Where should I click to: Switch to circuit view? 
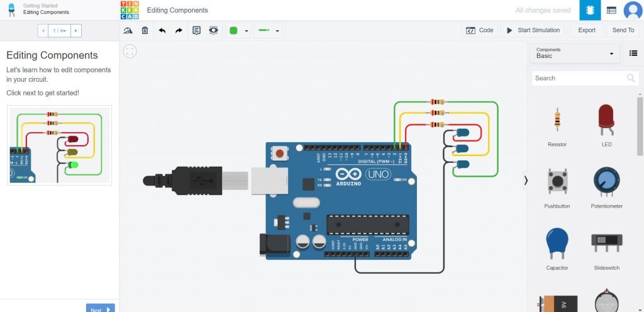[590, 10]
